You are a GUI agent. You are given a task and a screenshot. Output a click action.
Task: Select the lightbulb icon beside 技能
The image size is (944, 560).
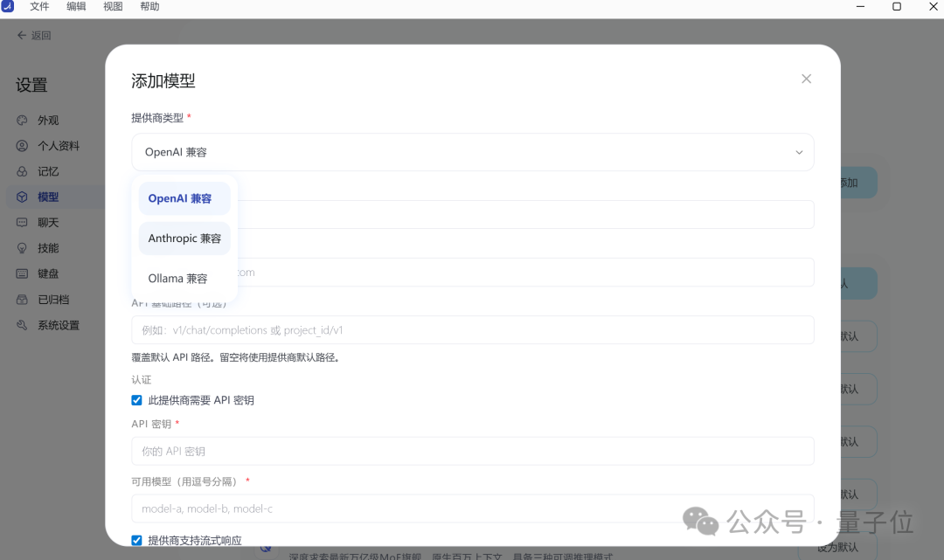pos(22,248)
